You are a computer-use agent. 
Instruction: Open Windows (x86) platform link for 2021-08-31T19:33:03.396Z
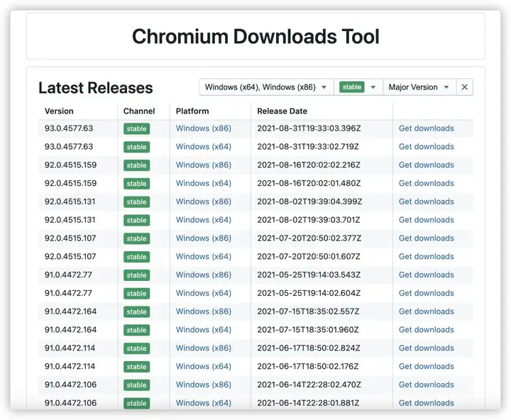tap(204, 128)
